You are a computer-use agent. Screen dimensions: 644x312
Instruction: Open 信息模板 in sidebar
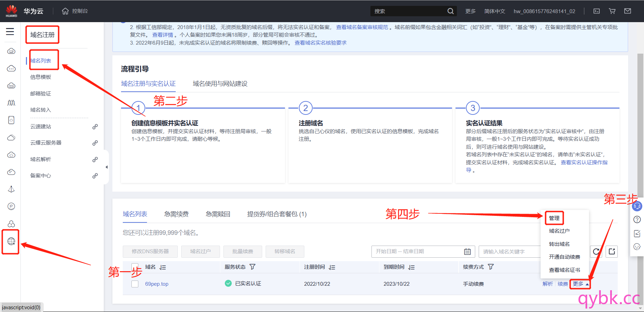(40, 77)
